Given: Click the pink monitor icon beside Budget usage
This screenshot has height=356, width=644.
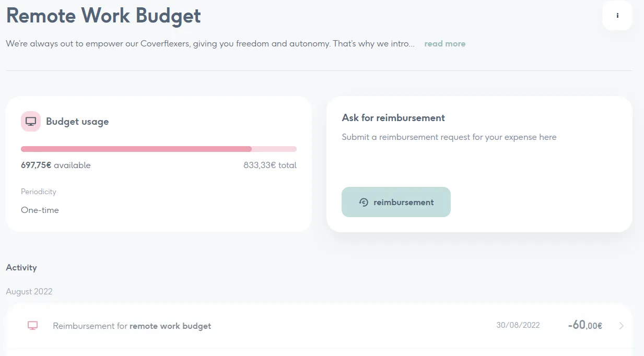Looking at the screenshot, I should click(x=31, y=122).
